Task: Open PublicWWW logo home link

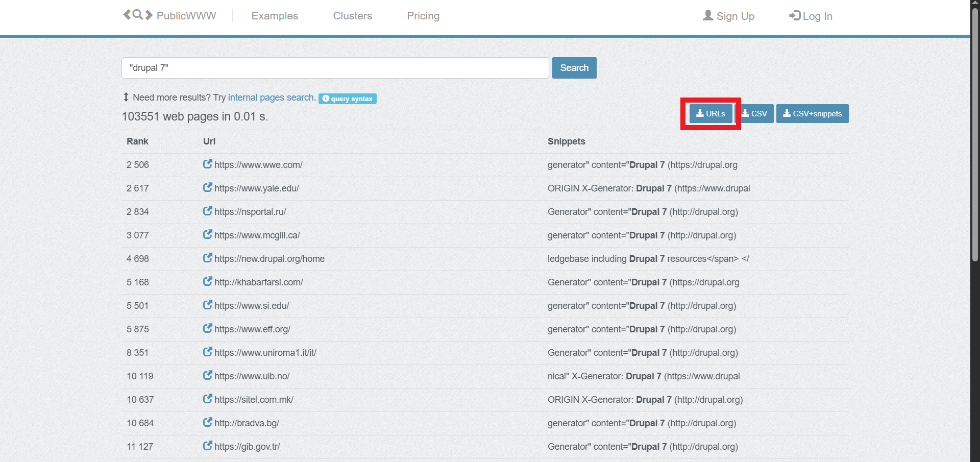Action: 169,15
